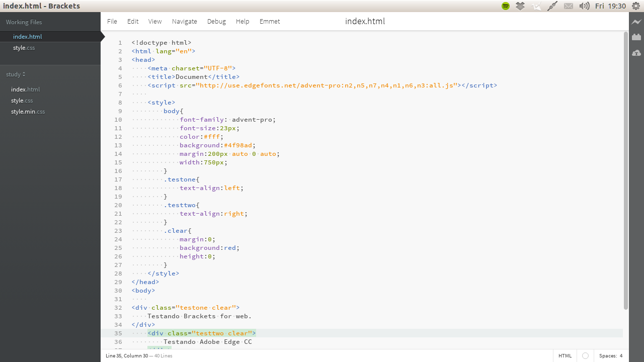Click the .testone selector
Viewport: 644px width, 362px height.
pyautogui.click(x=180, y=179)
